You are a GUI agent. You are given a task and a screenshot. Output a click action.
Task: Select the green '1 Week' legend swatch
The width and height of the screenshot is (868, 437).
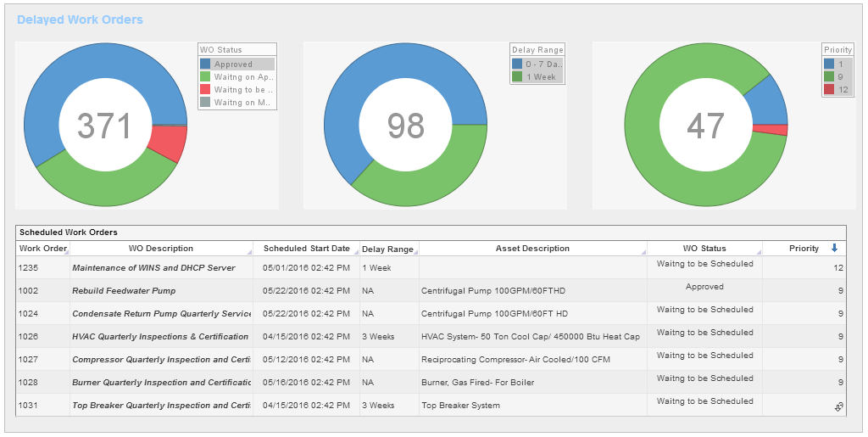(517, 77)
